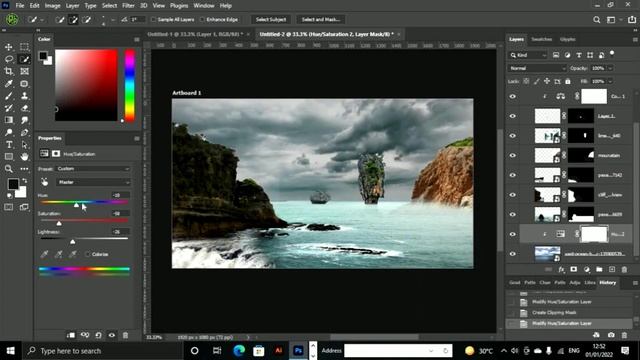
Task: Click the foreground color swatch in toolbox
Action: point(13,184)
